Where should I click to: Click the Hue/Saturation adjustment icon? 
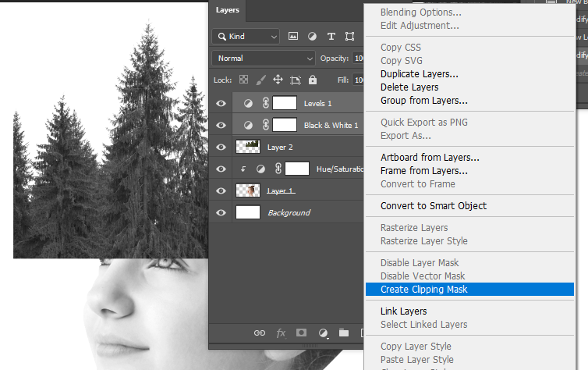click(x=260, y=169)
